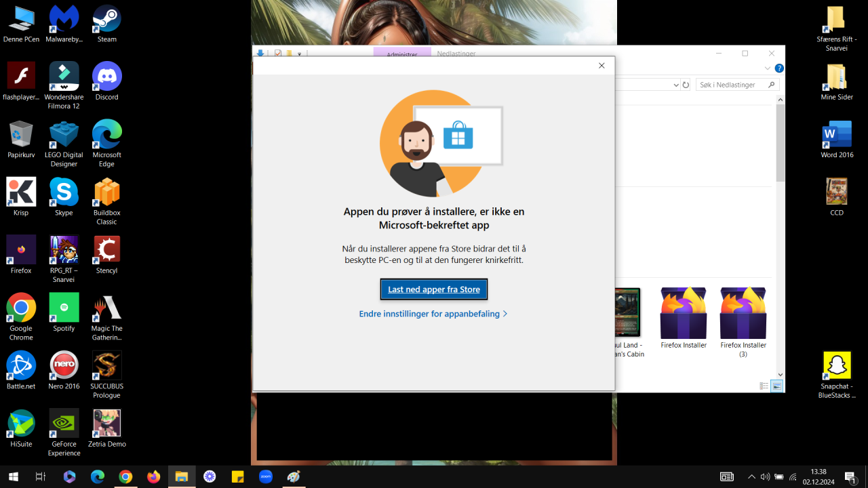The height and width of the screenshot is (488, 868).
Task: Open Google Chrome desktop shortcut
Action: point(21,317)
